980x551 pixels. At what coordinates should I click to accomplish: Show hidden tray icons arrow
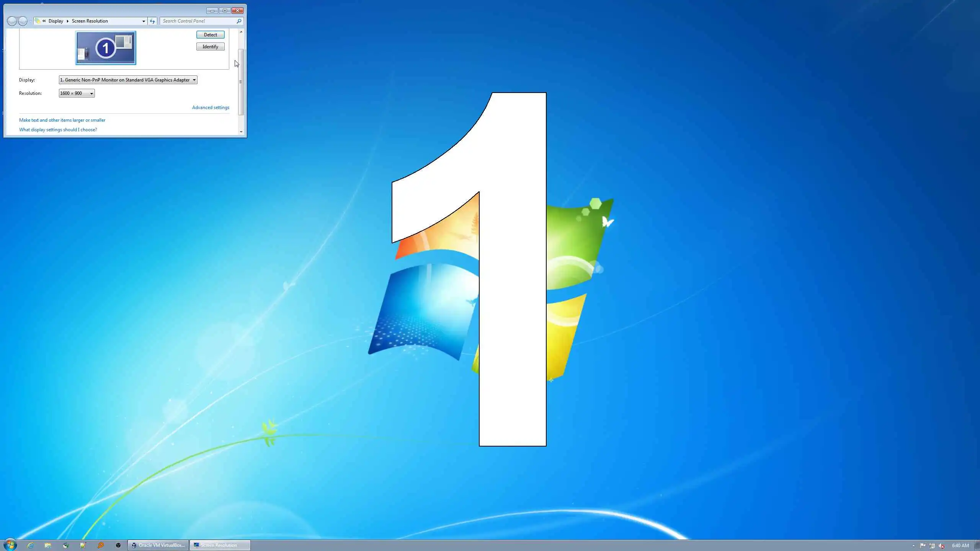[x=913, y=546]
